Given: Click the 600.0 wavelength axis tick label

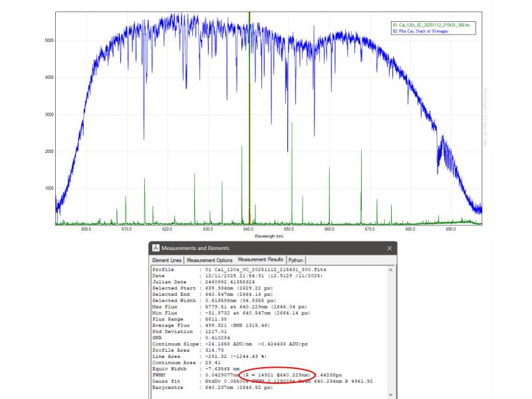Looking at the screenshot, I should [86, 229].
